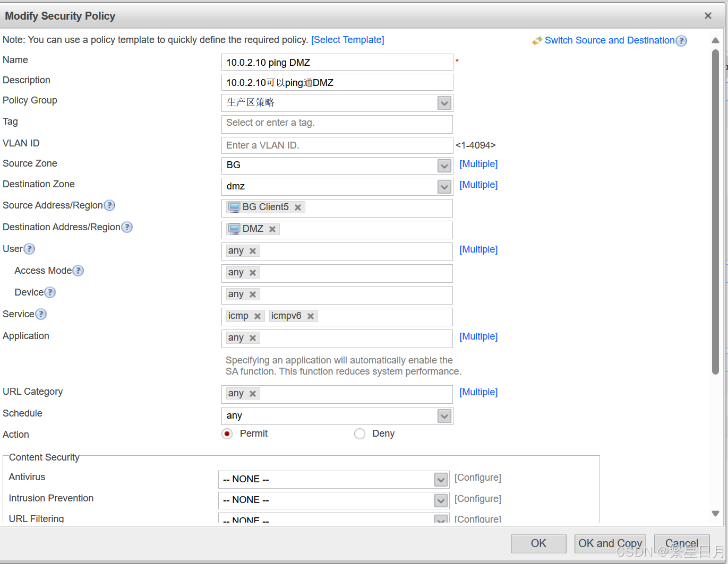Remove 'any' tag from Device field

point(253,294)
